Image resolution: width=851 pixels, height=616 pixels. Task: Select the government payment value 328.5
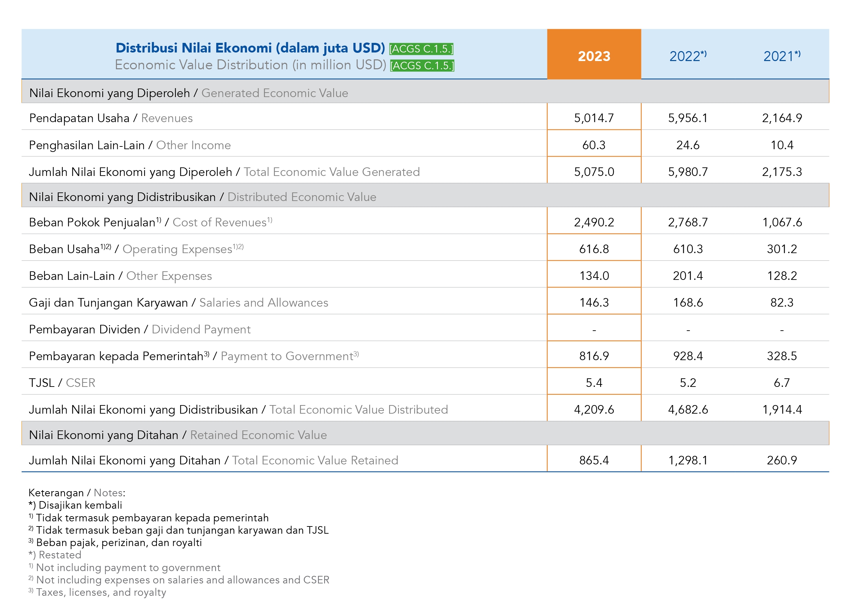[782, 356]
